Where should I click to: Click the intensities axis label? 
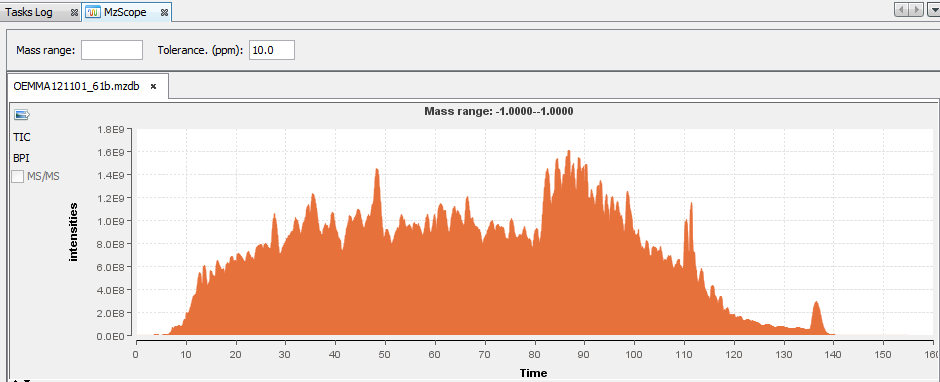(x=74, y=232)
